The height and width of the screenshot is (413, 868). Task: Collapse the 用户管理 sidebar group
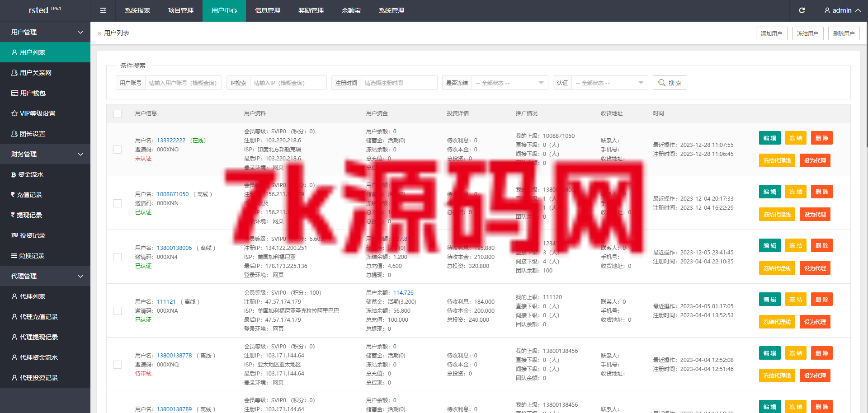click(x=45, y=32)
